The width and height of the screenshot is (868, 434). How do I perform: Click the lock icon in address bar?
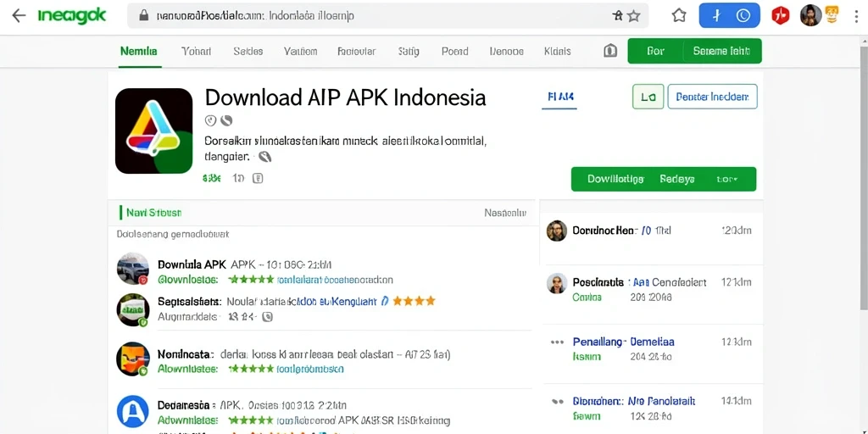tap(144, 16)
